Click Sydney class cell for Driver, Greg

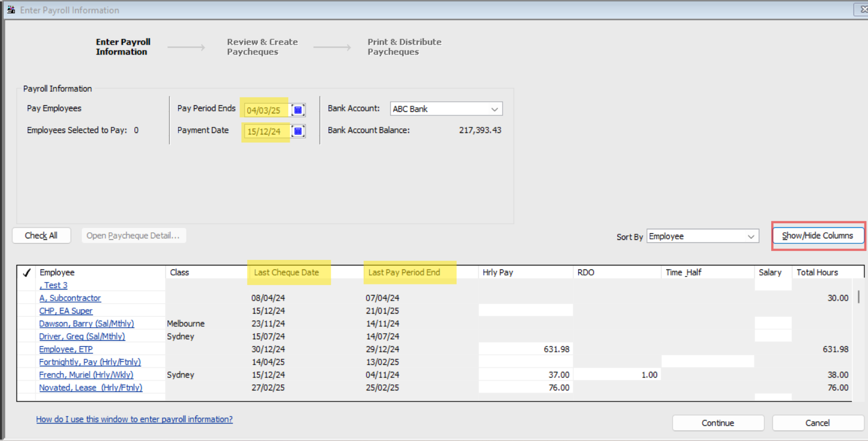click(x=180, y=336)
